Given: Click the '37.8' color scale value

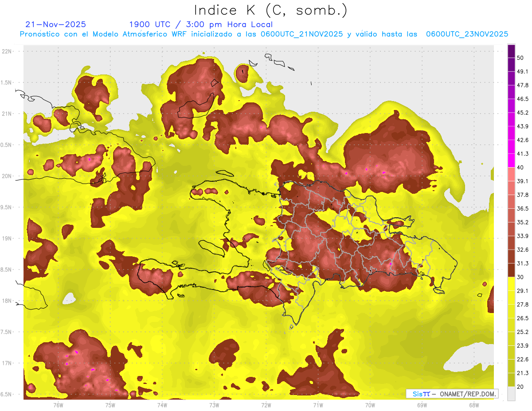Looking at the screenshot, I should (x=523, y=195).
